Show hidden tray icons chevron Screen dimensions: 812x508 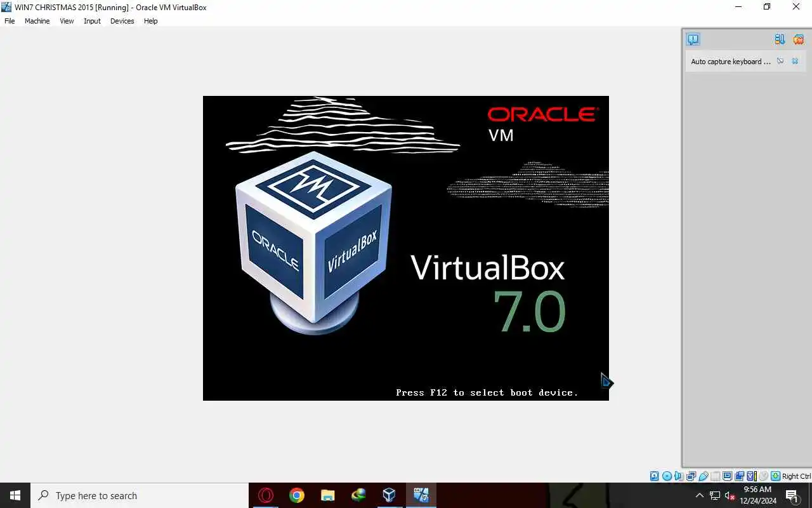point(700,495)
